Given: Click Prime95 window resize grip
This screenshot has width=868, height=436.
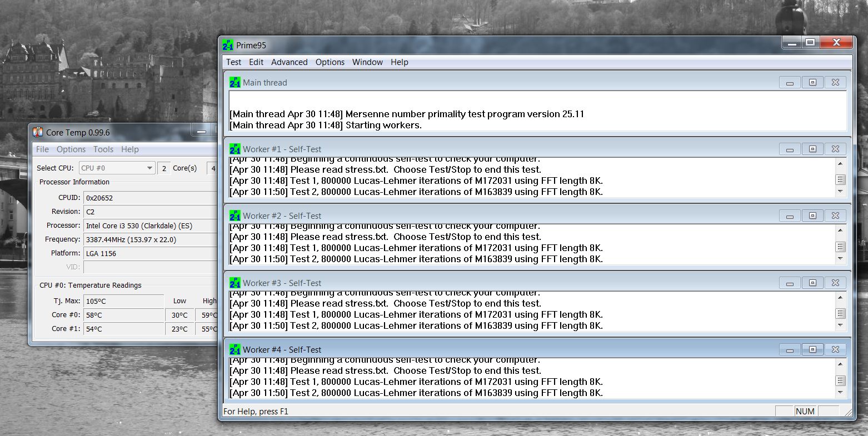Looking at the screenshot, I should click(x=847, y=412).
